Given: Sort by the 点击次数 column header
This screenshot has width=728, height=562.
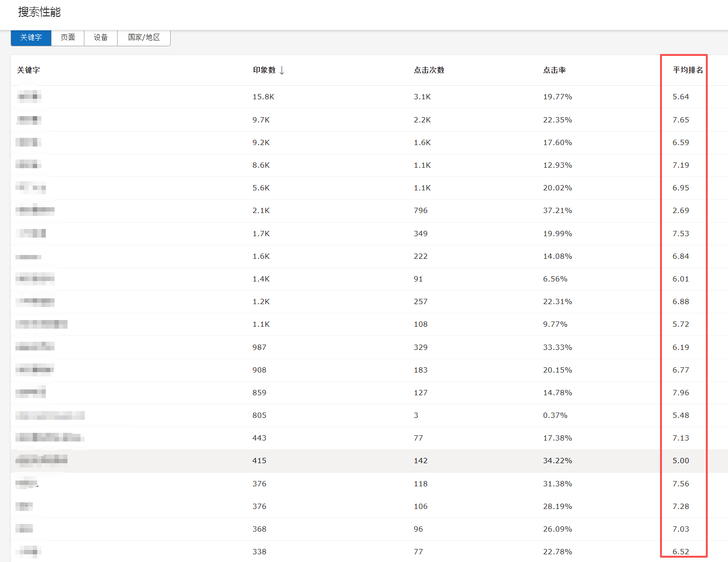Looking at the screenshot, I should click(429, 70).
